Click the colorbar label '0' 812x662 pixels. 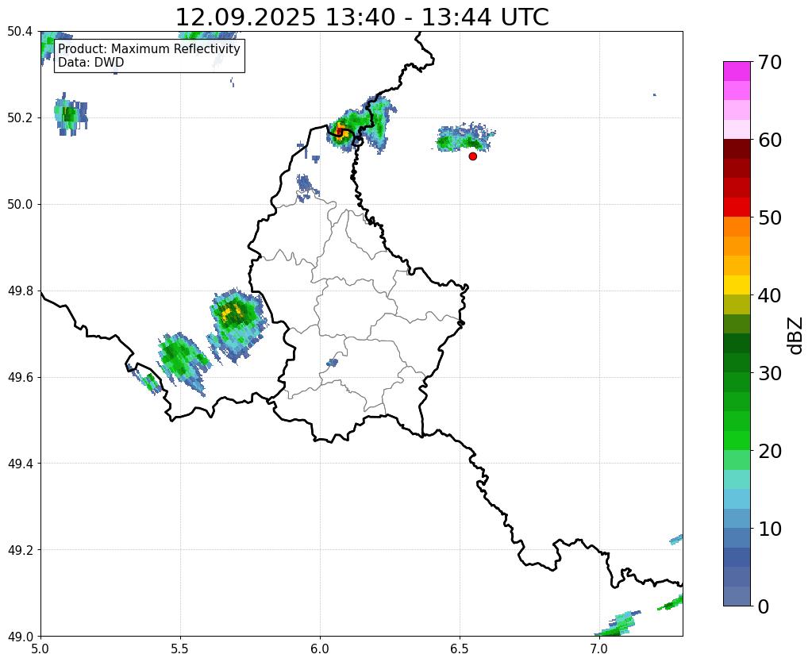(764, 606)
